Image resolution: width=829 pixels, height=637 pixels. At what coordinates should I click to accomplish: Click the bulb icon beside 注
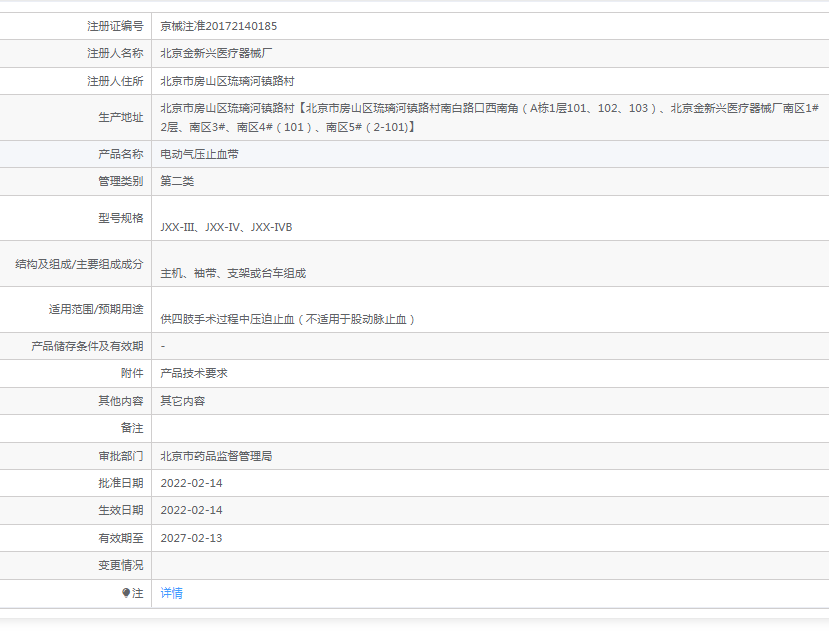(x=126, y=593)
